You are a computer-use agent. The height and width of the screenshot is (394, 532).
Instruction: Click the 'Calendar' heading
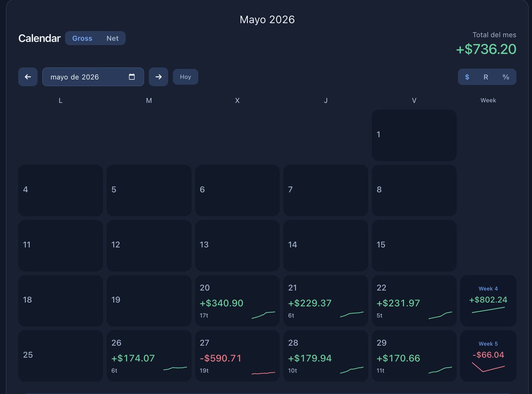click(x=39, y=39)
